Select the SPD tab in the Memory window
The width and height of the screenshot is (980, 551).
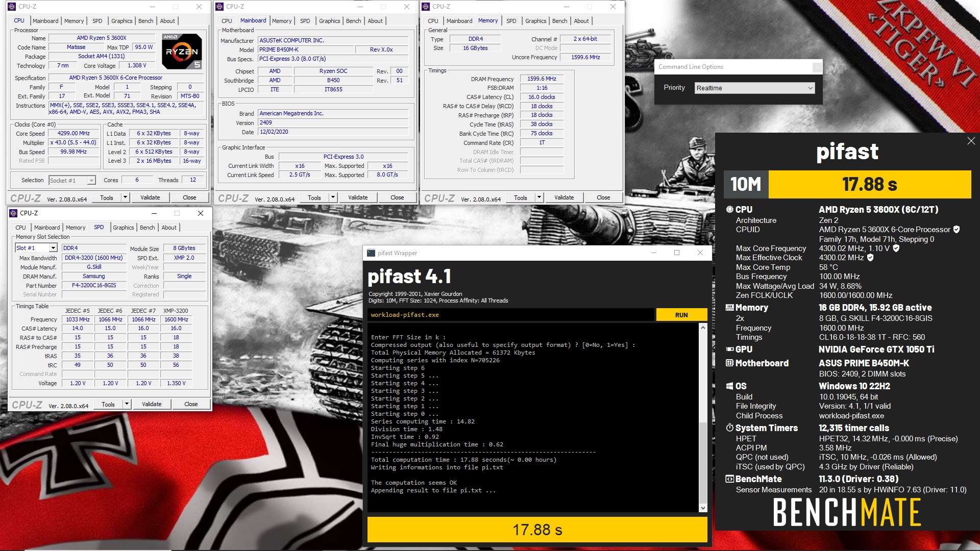click(x=511, y=21)
